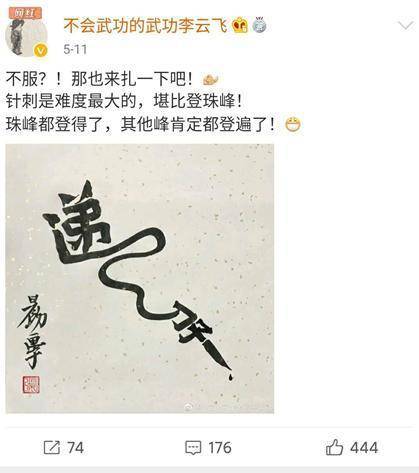Click the silver medal badge icon
The image size is (419, 473).
click(260, 25)
